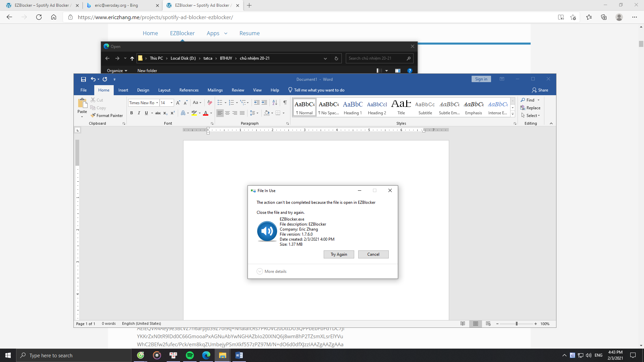The height and width of the screenshot is (362, 644).
Task: Open the Design ribbon tab
Action: coord(143,90)
